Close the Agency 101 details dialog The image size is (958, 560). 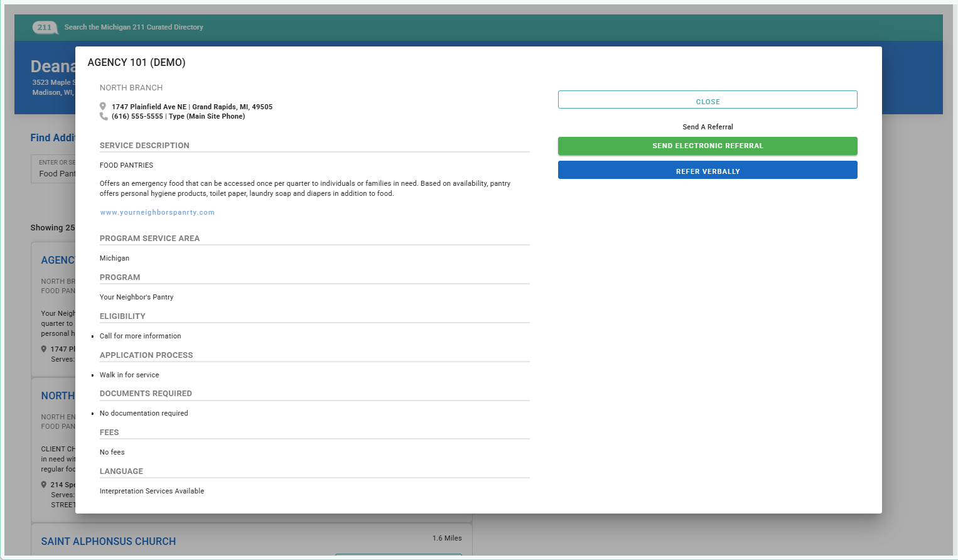click(x=707, y=100)
